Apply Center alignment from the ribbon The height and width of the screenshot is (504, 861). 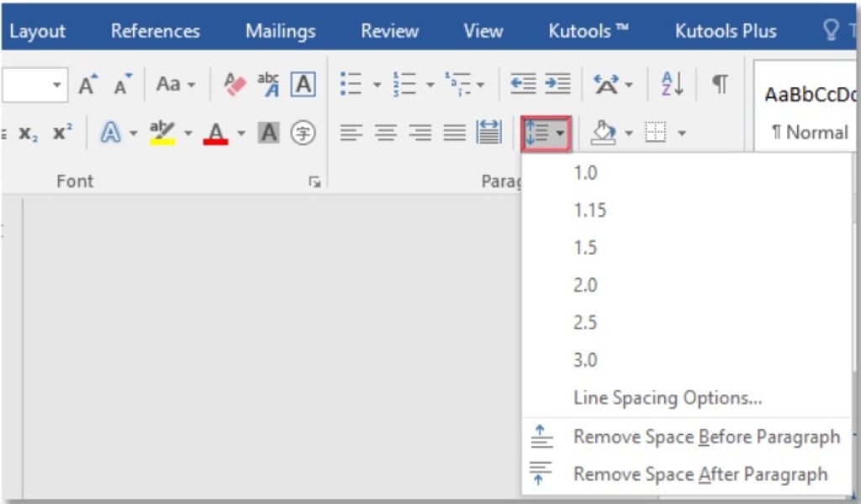click(385, 132)
